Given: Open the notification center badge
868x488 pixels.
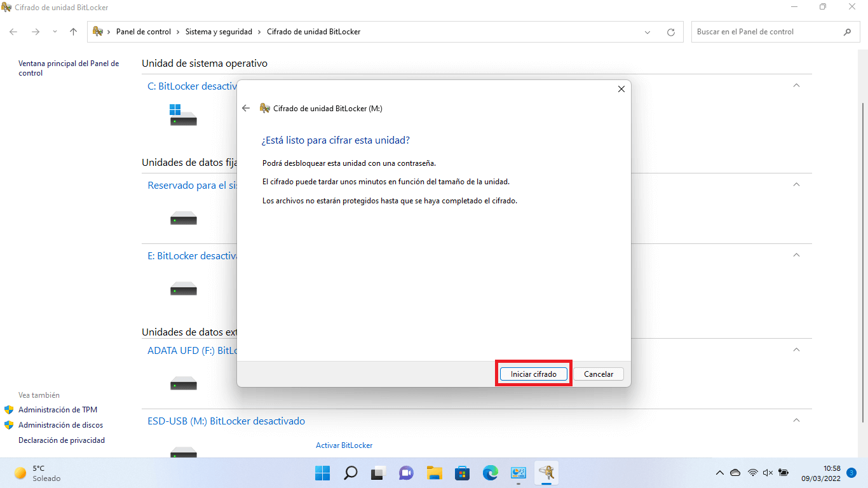Looking at the screenshot, I should click(x=851, y=473).
